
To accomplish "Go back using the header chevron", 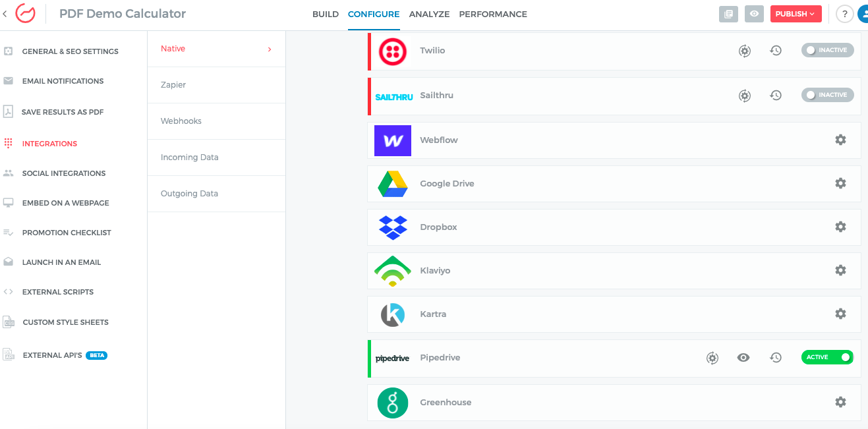I will click(5, 14).
